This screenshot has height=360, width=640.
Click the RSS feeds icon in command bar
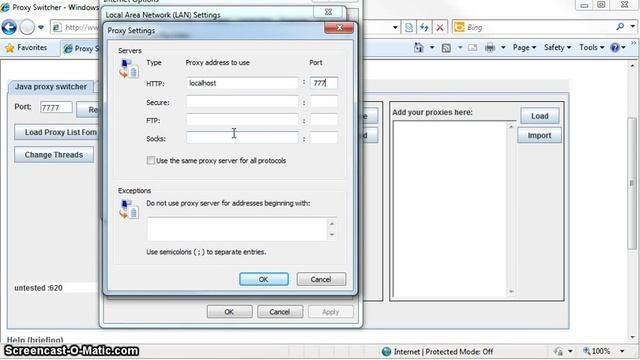click(x=446, y=48)
